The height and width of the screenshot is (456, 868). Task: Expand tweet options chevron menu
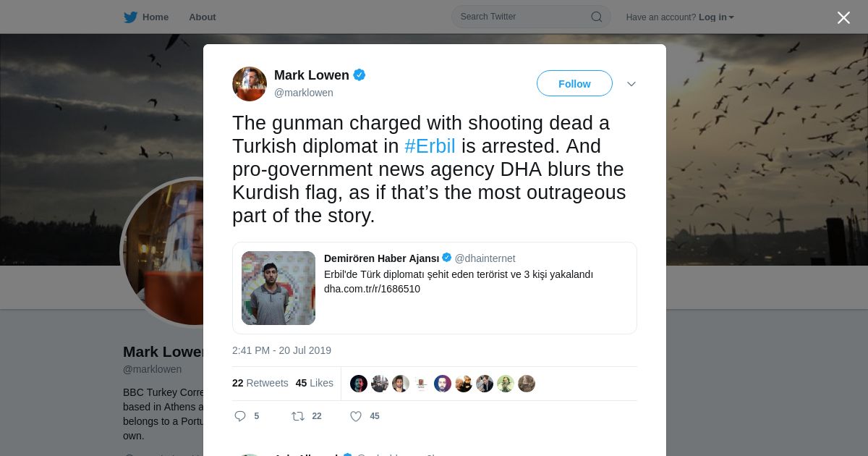631,84
